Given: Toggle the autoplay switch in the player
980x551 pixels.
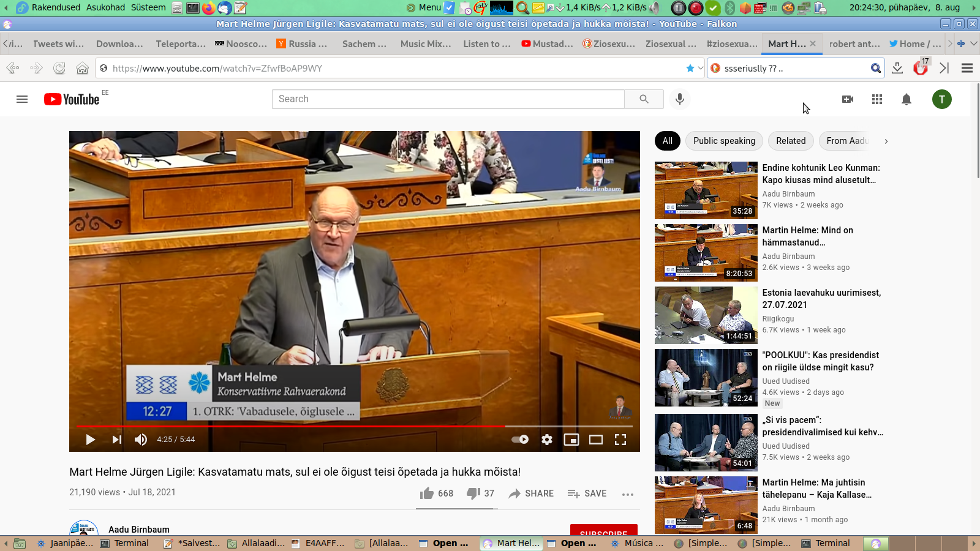Looking at the screenshot, I should [x=520, y=440].
